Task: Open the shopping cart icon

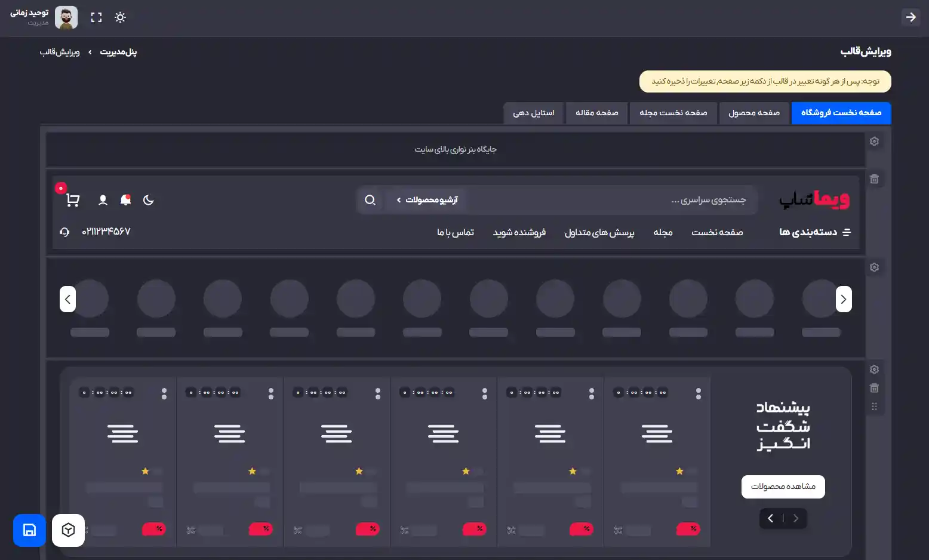Action: point(73,200)
